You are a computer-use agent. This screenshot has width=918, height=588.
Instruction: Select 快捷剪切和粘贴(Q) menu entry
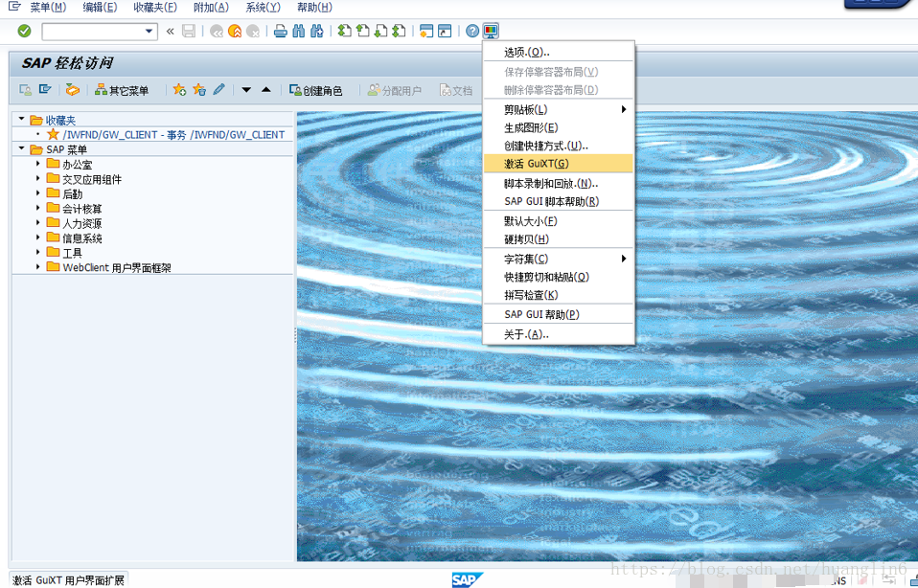[x=559, y=277]
